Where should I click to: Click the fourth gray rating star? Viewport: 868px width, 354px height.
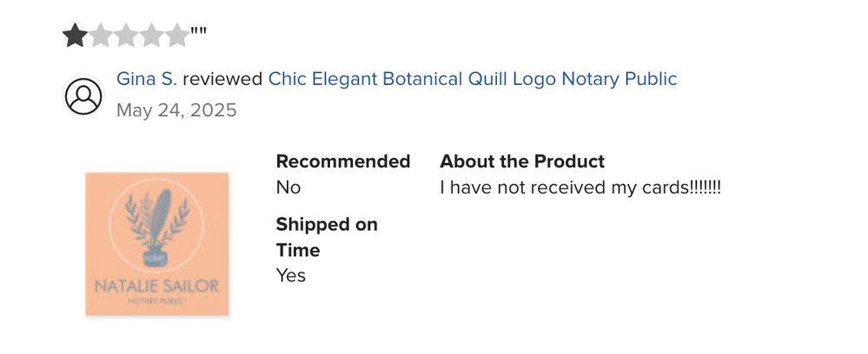click(x=151, y=36)
